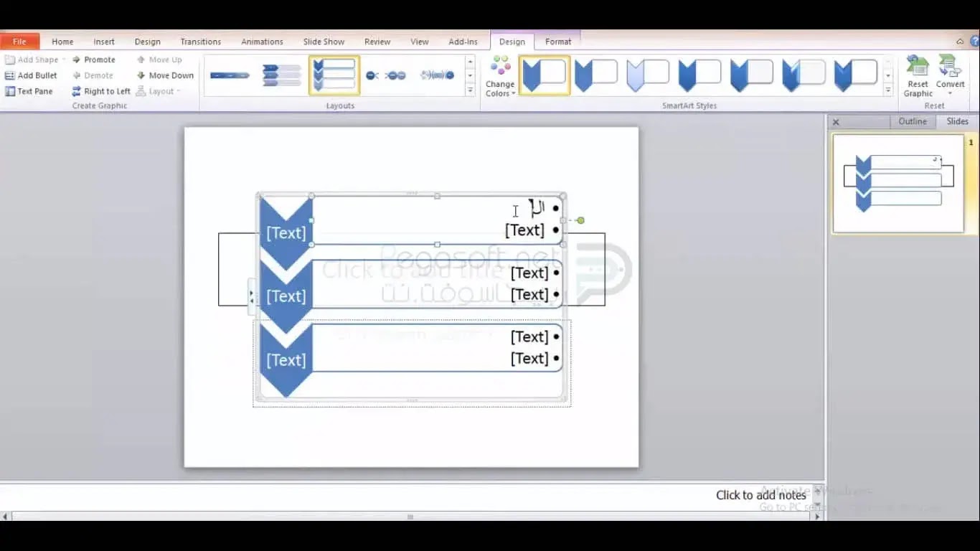
Task: Expand the Add Shape dropdown arrow
Action: point(65,60)
